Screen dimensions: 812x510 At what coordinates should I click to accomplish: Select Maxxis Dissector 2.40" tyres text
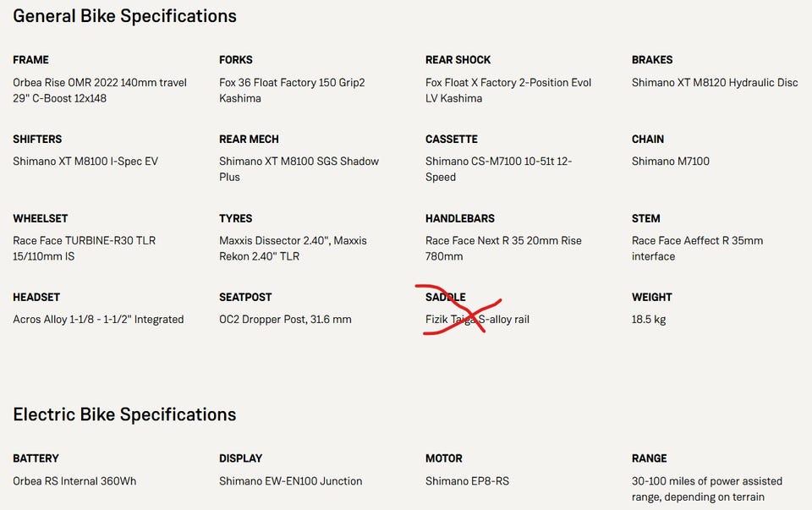pyautogui.click(x=294, y=248)
